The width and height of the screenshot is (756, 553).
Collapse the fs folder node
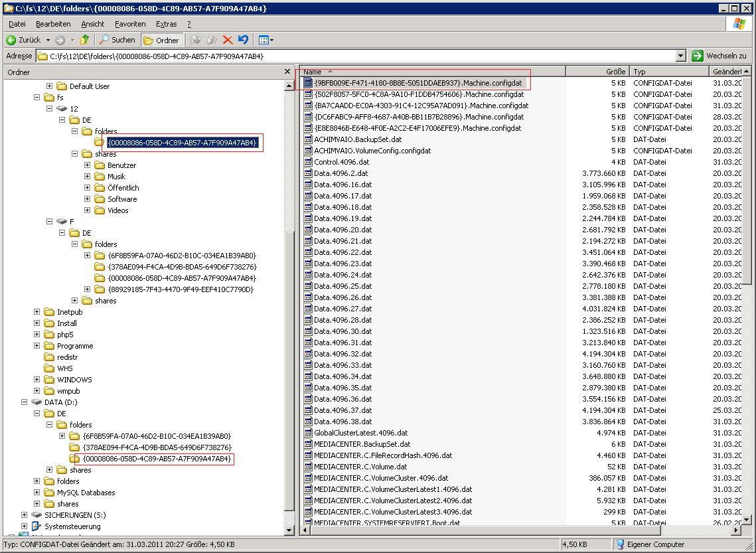point(37,97)
